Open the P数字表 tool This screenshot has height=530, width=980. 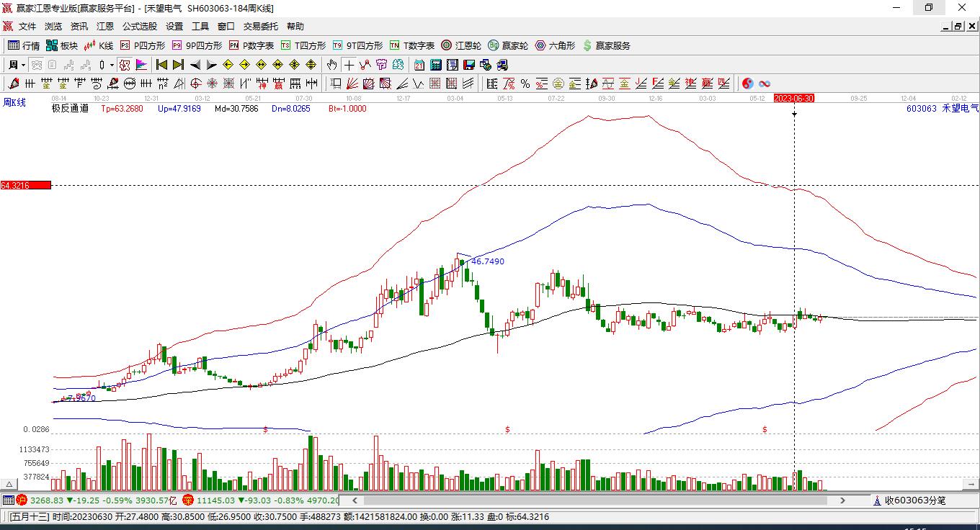coord(251,45)
